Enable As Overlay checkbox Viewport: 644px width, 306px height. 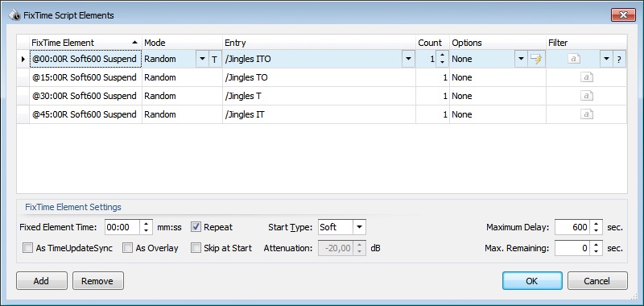pos(128,248)
